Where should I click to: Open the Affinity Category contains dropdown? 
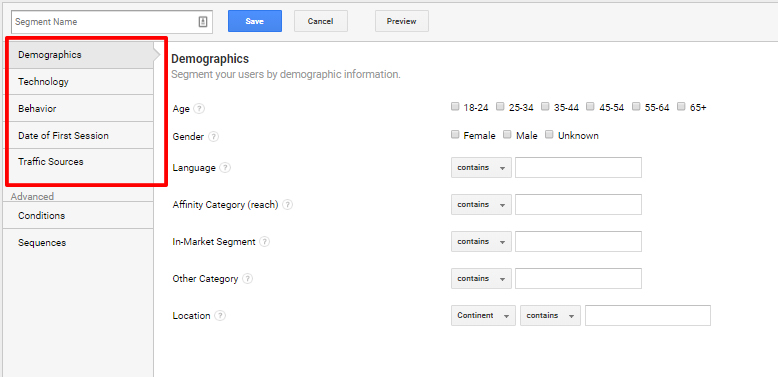point(481,204)
